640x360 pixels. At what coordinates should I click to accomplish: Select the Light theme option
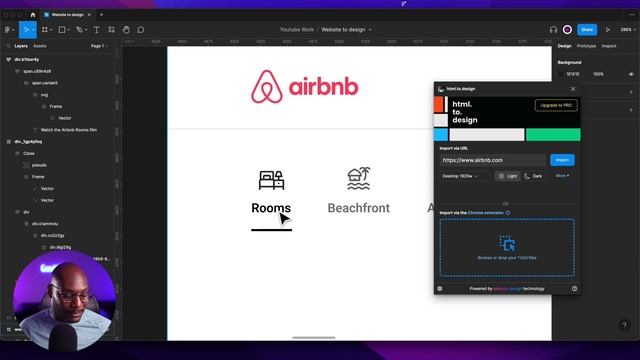click(x=507, y=176)
